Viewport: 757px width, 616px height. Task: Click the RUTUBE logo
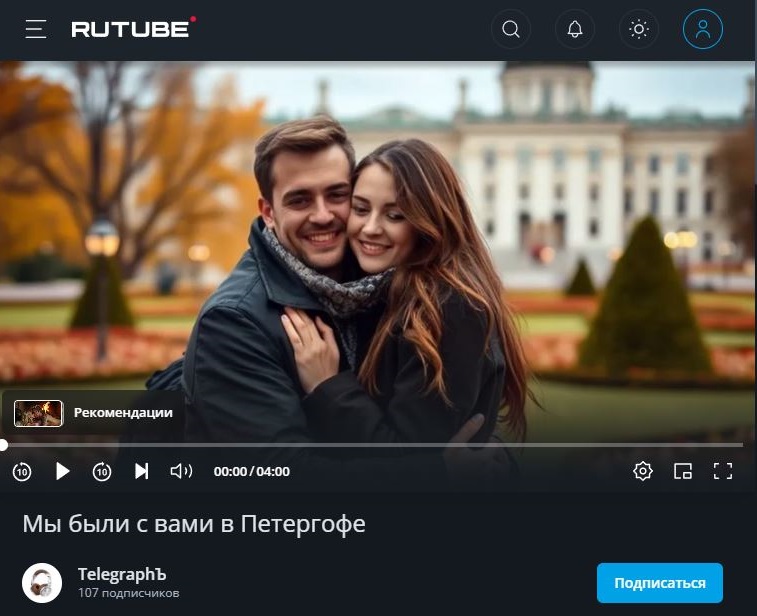click(134, 28)
